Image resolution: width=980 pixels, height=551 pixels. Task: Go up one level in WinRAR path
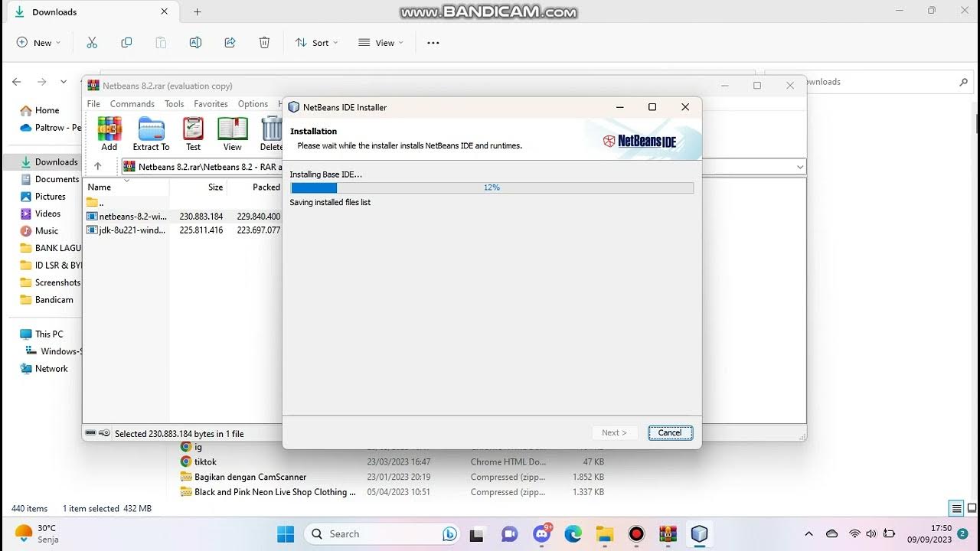(x=97, y=166)
